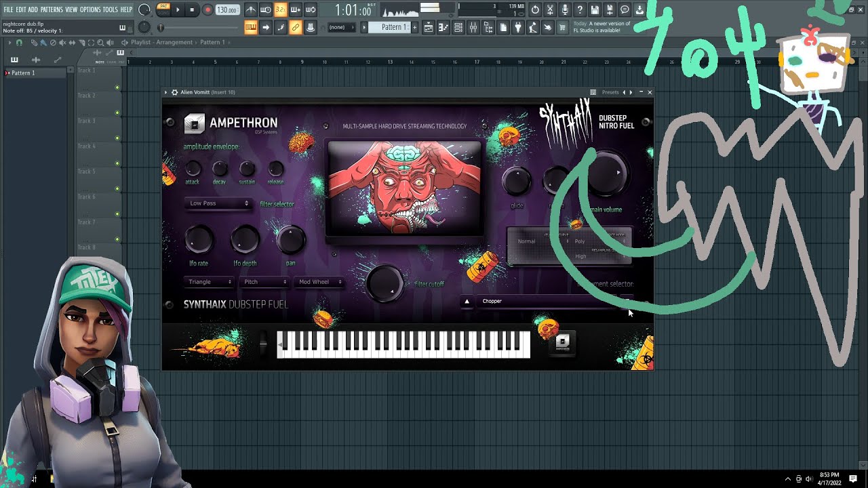Open the plugin picker plug icon

coord(518,27)
